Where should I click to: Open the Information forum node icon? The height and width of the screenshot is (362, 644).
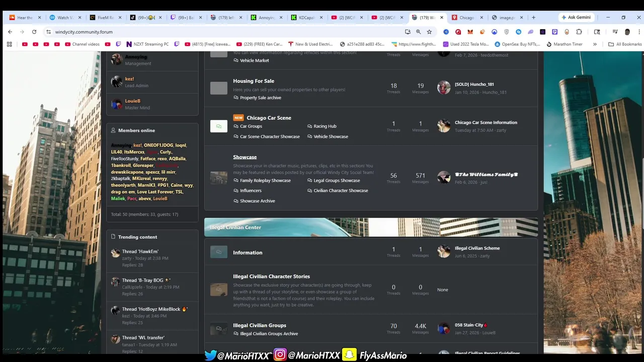tap(218, 252)
